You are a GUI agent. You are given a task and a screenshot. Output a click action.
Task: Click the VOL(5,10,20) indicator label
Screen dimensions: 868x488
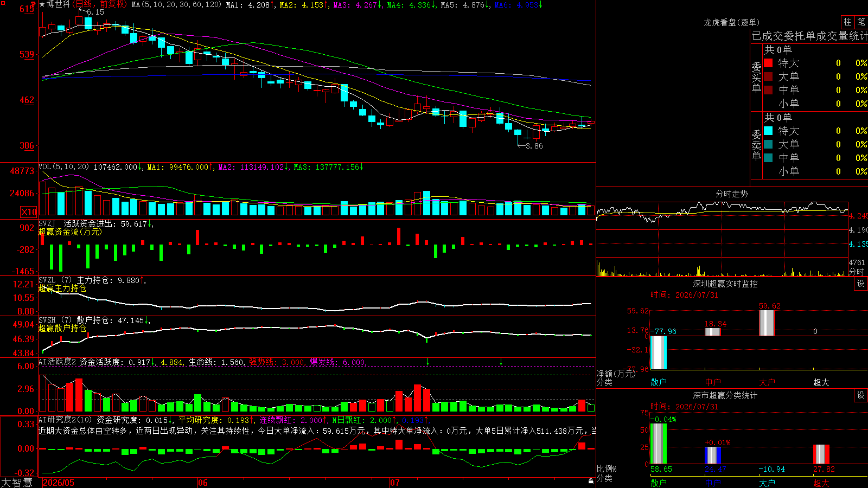point(63,167)
